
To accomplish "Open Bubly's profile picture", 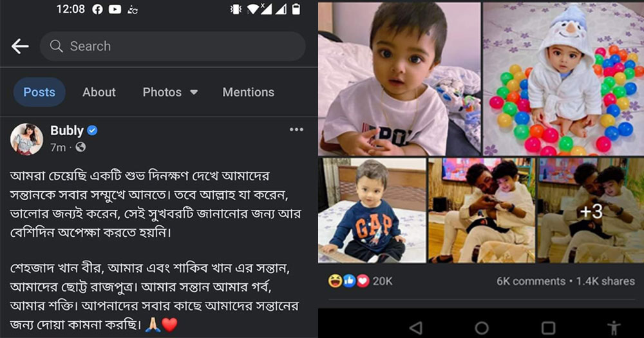I will pos(26,139).
